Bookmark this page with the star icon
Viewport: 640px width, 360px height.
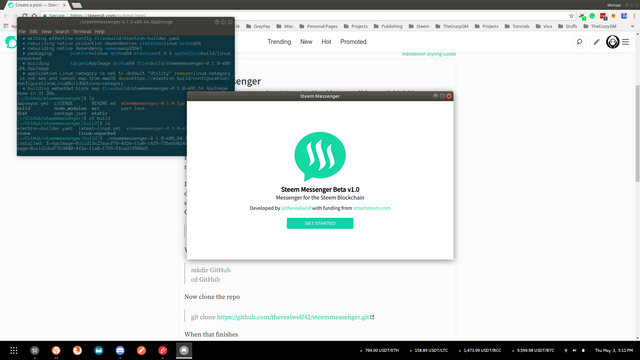[571, 16]
